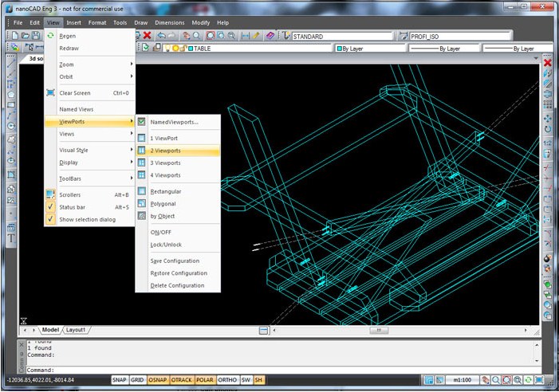Image resolution: width=559 pixels, height=392 pixels.
Task: Open the By Layer color dropdown
Action: point(371,49)
